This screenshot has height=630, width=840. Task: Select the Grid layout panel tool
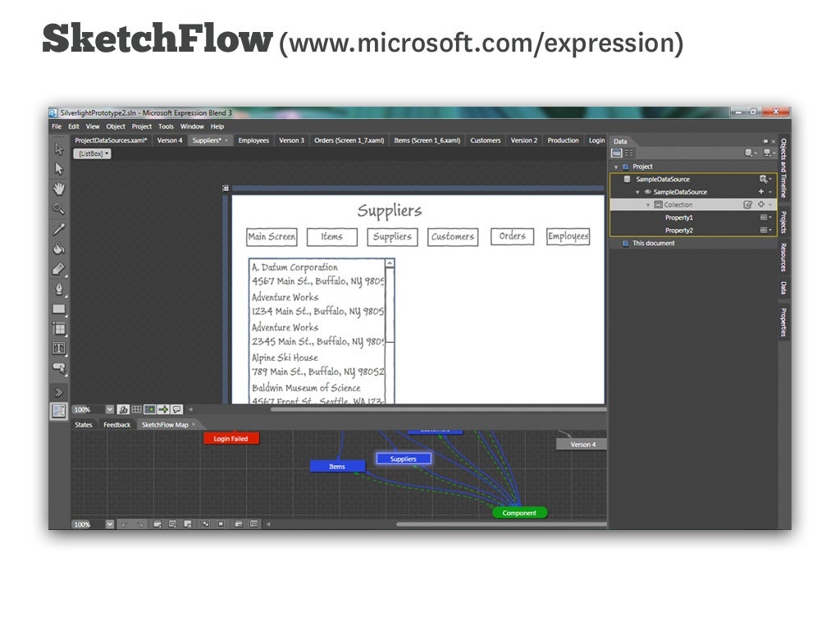(59, 328)
